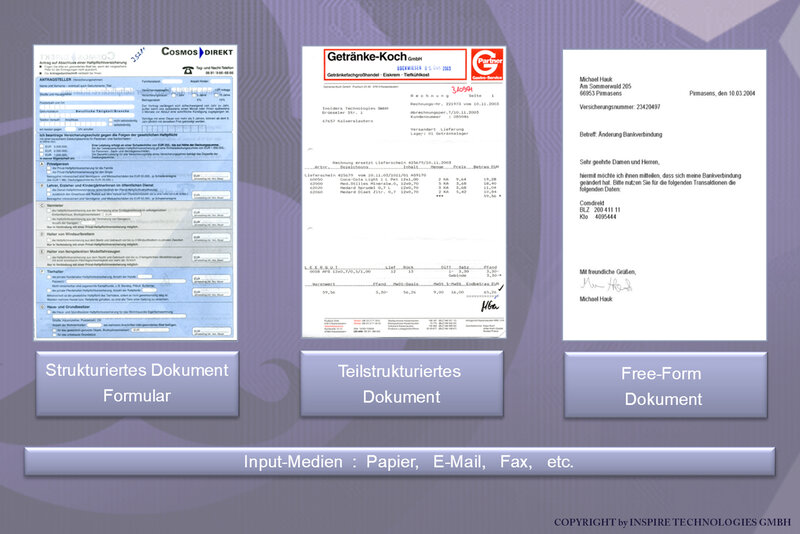Click the Input-Medien bar

(399, 462)
